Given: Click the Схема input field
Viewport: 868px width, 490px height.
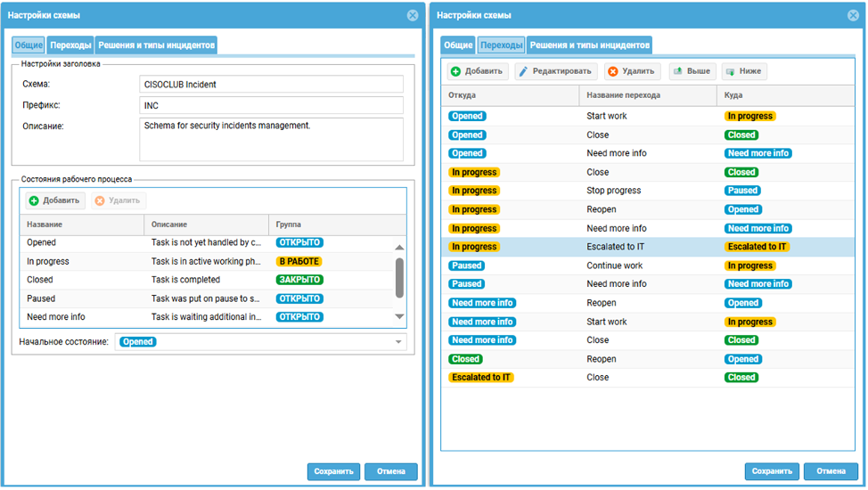Looking at the screenshot, I should coord(272,85).
